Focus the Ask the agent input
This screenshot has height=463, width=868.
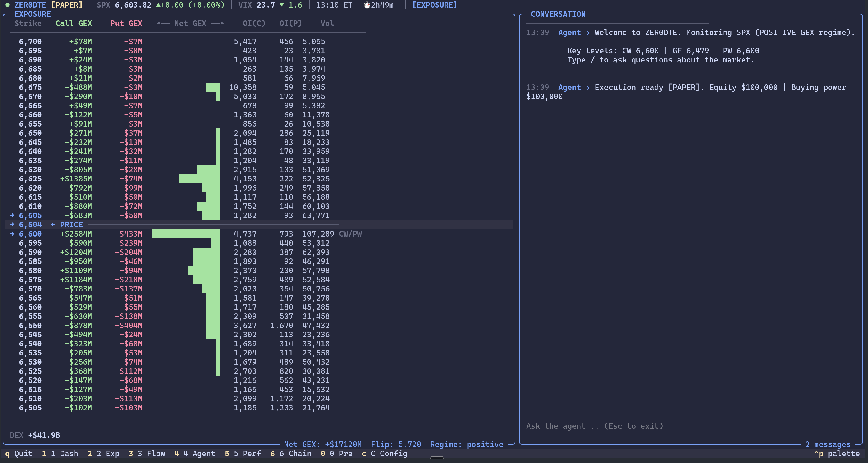point(691,426)
